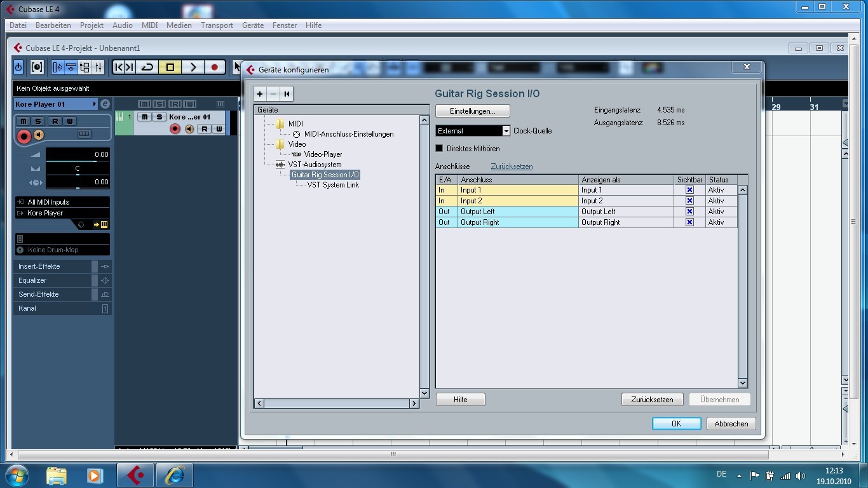Open the Datei menu
This screenshot has height=488, width=868.
18,25
